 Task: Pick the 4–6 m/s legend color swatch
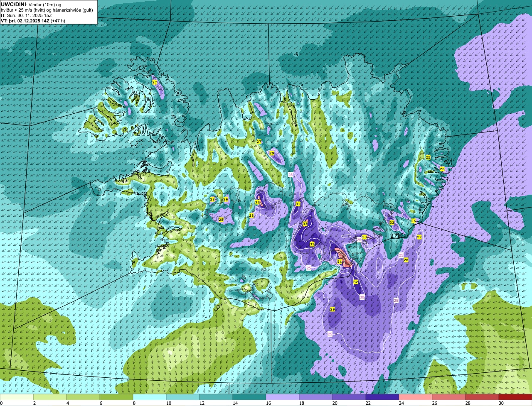point(83,397)
